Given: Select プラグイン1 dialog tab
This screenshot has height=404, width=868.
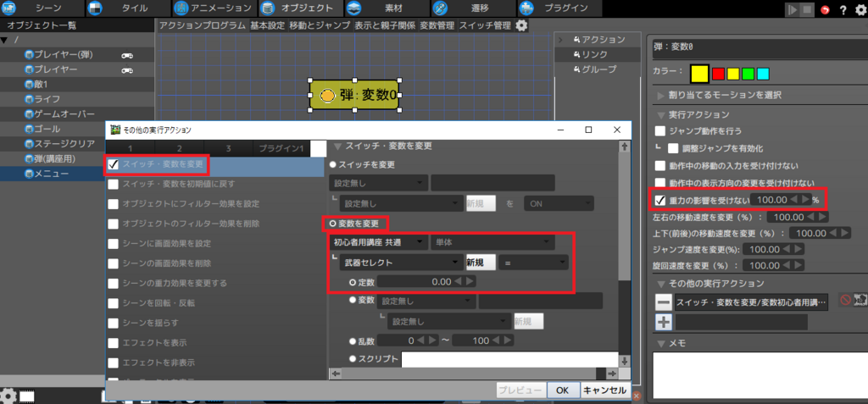Looking at the screenshot, I should [x=281, y=148].
